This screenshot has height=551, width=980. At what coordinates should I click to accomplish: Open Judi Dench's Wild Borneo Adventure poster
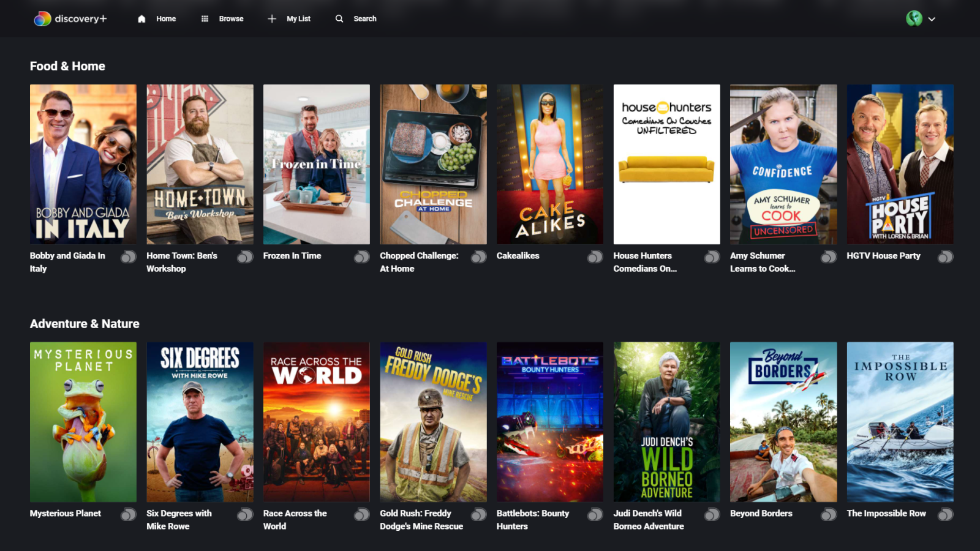pyautogui.click(x=667, y=422)
